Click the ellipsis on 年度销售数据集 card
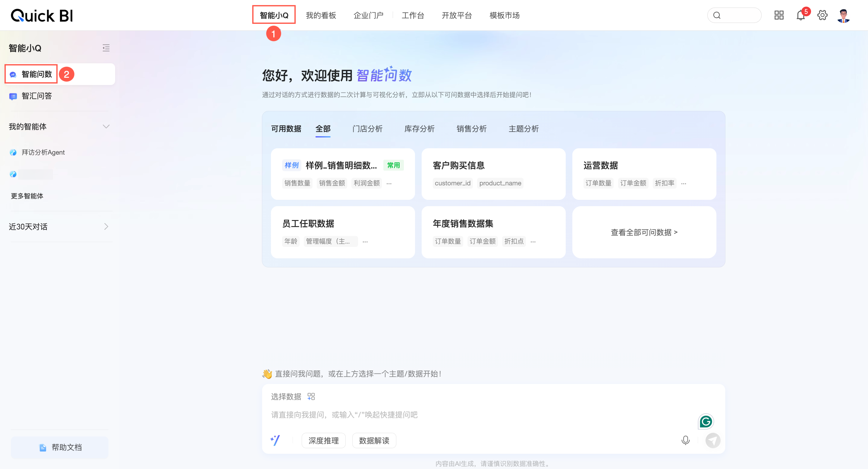This screenshot has width=868, height=469. click(x=533, y=241)
